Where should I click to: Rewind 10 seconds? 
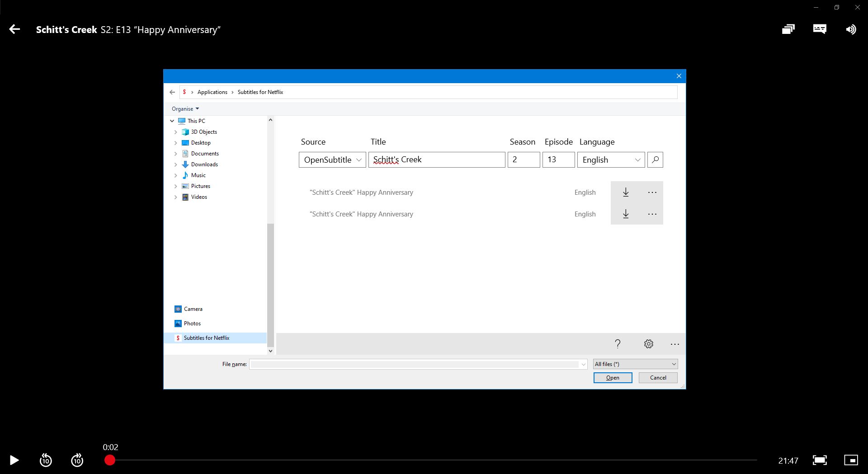46,460
